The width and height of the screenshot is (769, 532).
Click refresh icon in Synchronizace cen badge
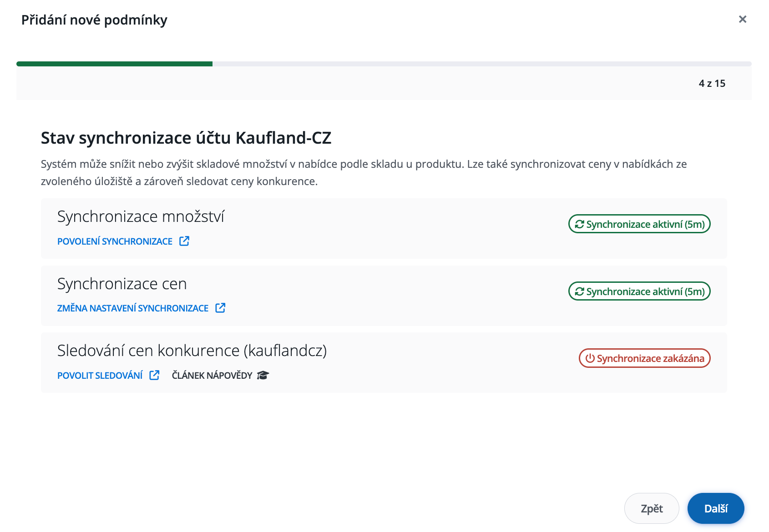579,291
